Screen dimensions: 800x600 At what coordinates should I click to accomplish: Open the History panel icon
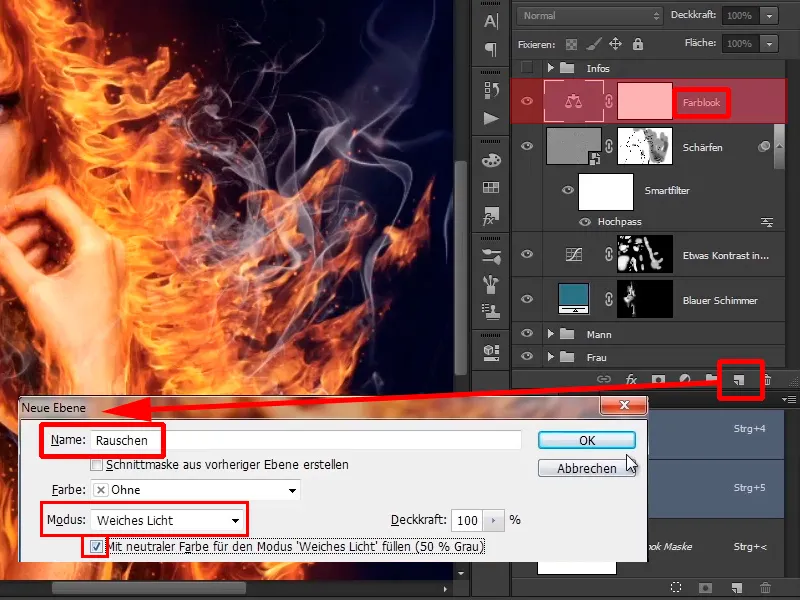tap(491, 90)
